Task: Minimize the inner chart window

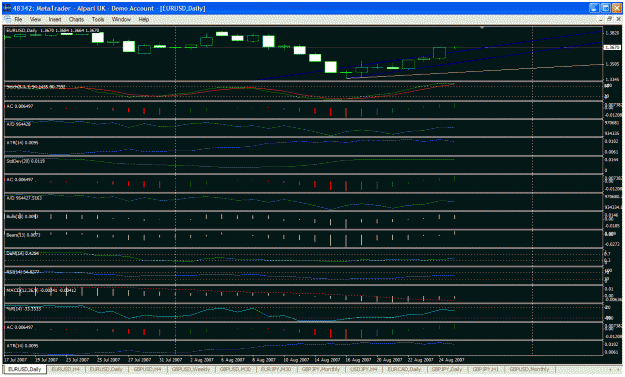Action: (x=602, y=19)
